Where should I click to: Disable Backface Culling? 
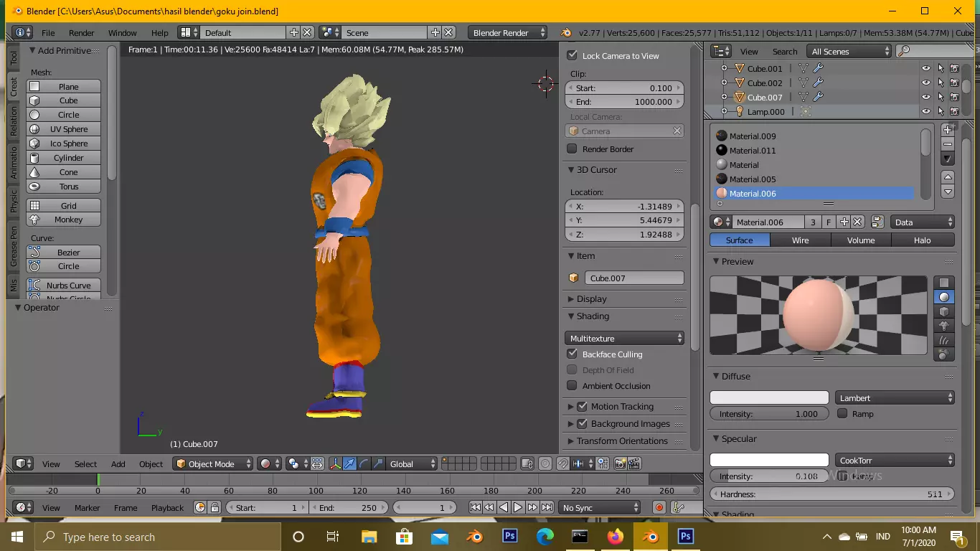pos(572,354)
